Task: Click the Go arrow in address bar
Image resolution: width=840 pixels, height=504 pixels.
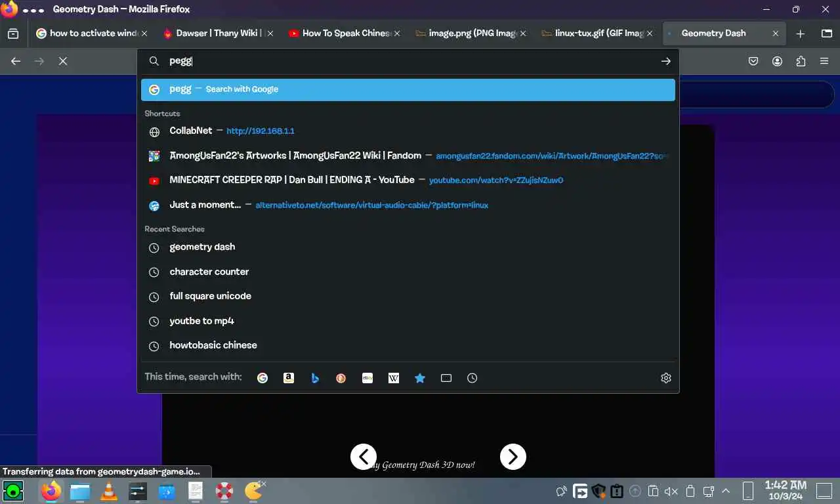Action: tap(666, 61)
